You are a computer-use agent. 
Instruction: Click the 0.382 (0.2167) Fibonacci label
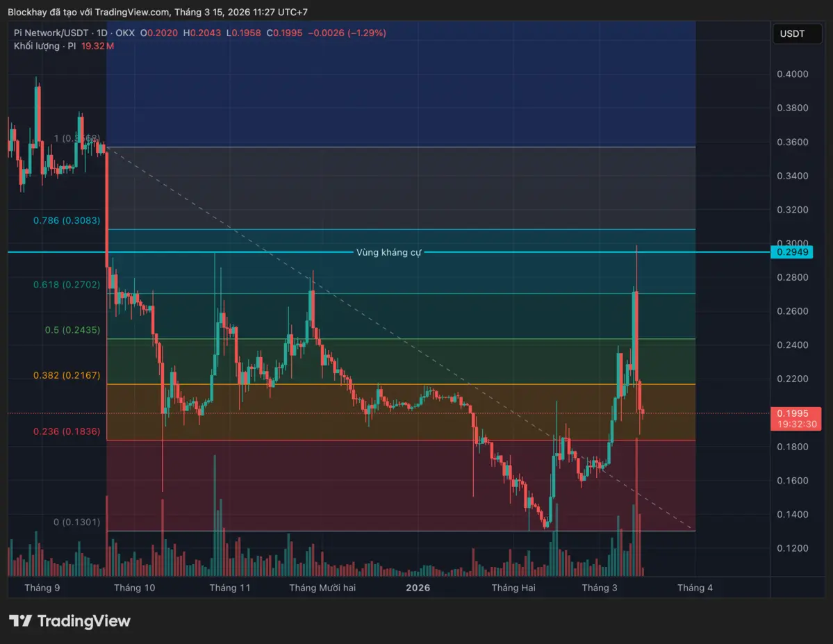(x=67, y=375)
